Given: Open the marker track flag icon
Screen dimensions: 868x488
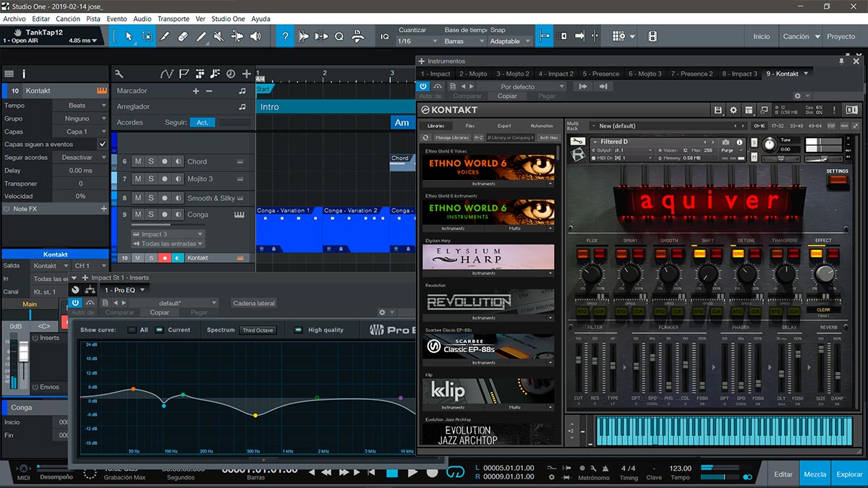Looking at the screenshot, I should click(184, 74).
